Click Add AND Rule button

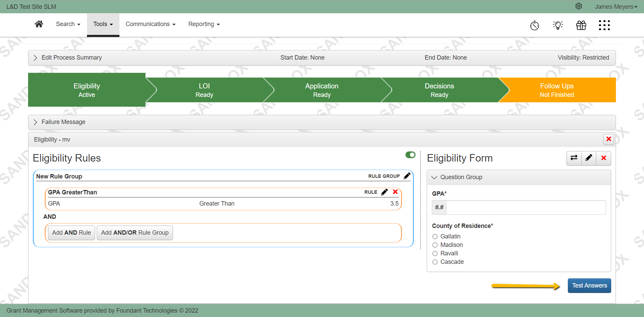pos(71,233)
